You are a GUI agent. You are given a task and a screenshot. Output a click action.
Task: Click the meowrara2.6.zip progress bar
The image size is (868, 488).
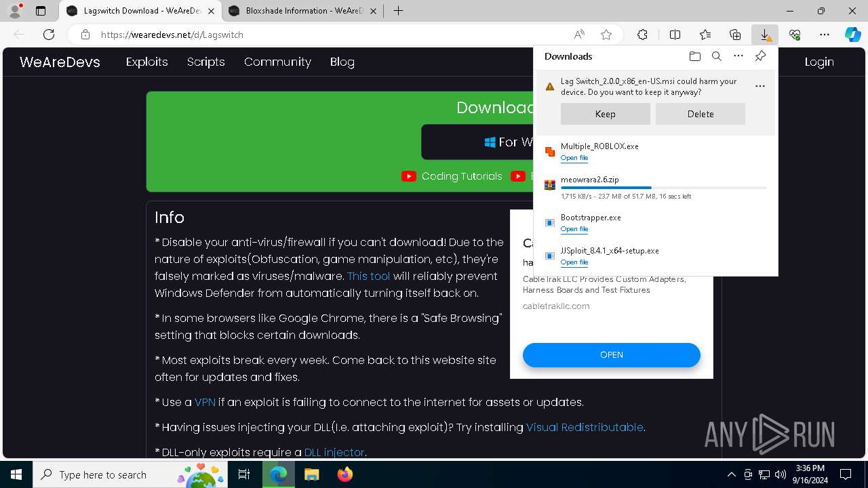click(x=663, y=188)
